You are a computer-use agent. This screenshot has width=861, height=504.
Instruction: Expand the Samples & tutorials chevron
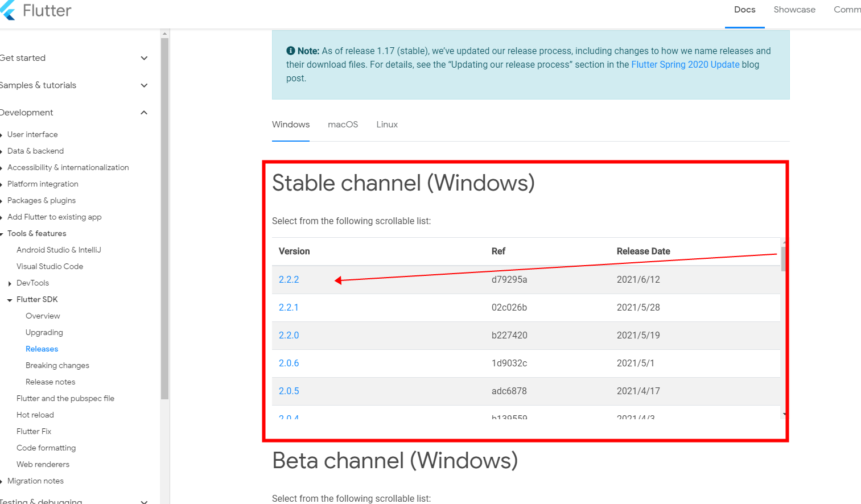pos(144,85)
